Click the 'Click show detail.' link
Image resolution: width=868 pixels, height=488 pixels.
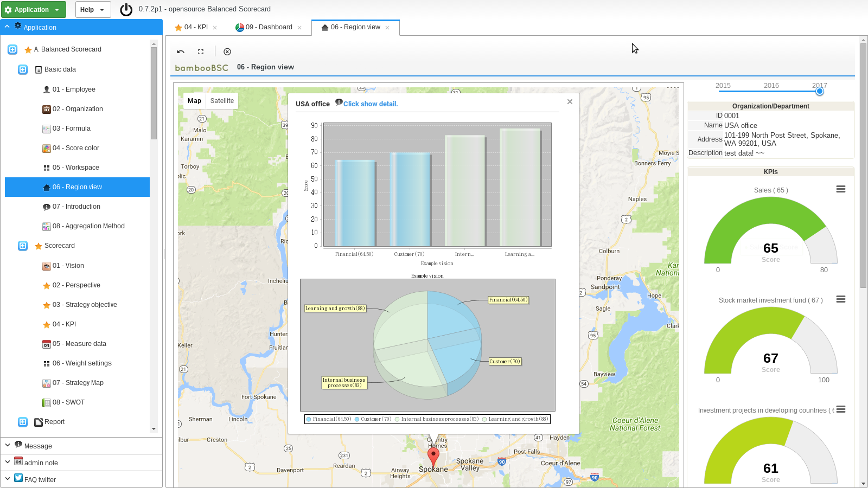(370, 104)
